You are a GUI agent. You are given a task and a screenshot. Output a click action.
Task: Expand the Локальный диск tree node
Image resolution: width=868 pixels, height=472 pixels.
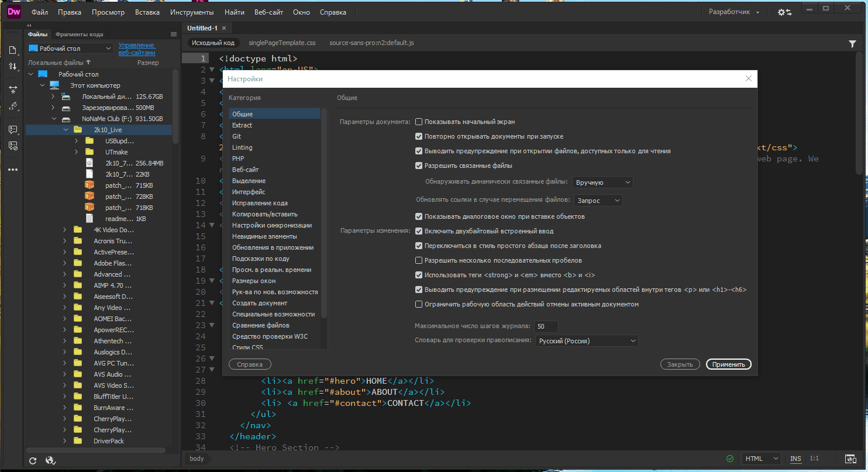pos(53,97)
